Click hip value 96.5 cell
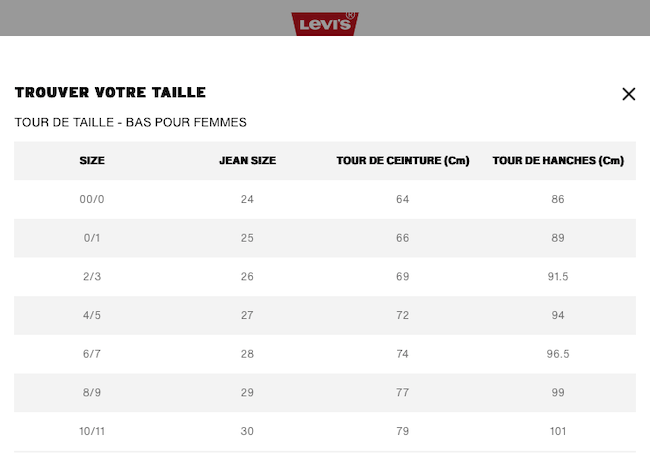Image resolution: width=650 pixels, height=464 pixels. 558,354
